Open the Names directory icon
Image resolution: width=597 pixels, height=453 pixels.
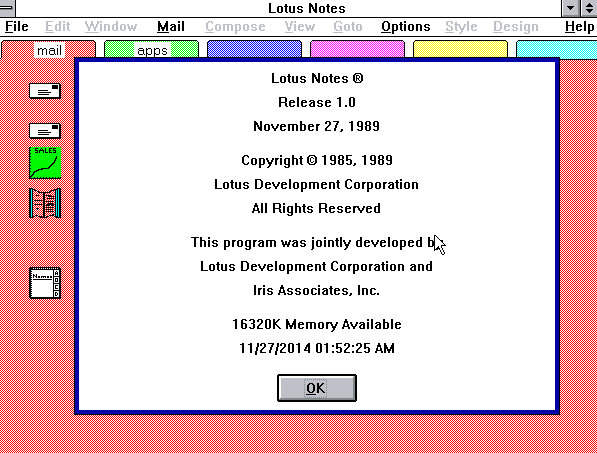[45, 283]
